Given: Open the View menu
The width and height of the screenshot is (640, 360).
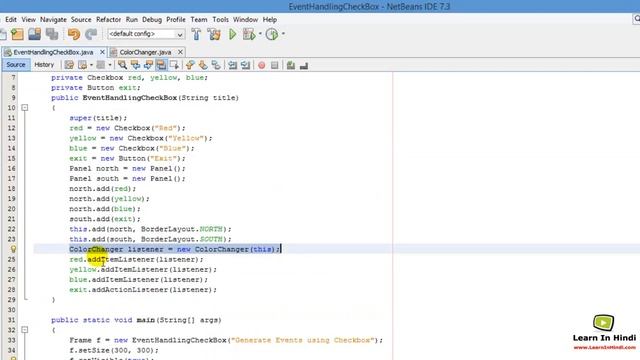Looking at the screenshot, I should (x=29, y=20).
